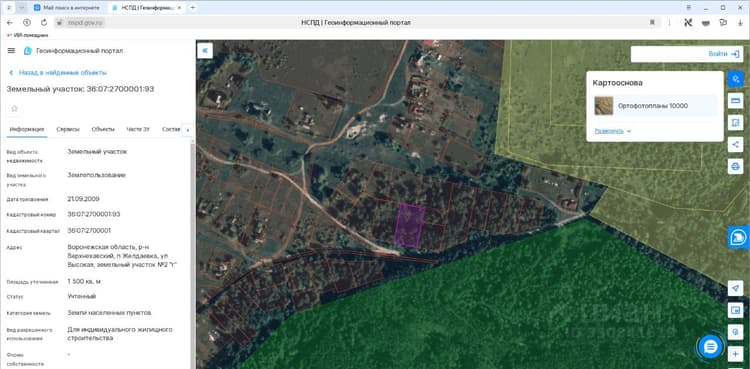Open the area selection map tool
Viewport: 750px width, 369px height.
(x=735, y=123)
